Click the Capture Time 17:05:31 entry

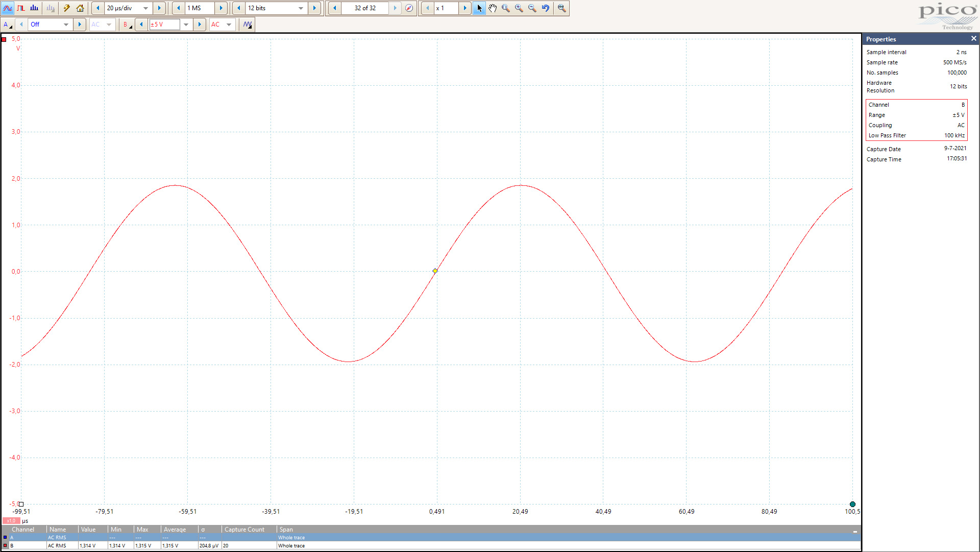916,159
